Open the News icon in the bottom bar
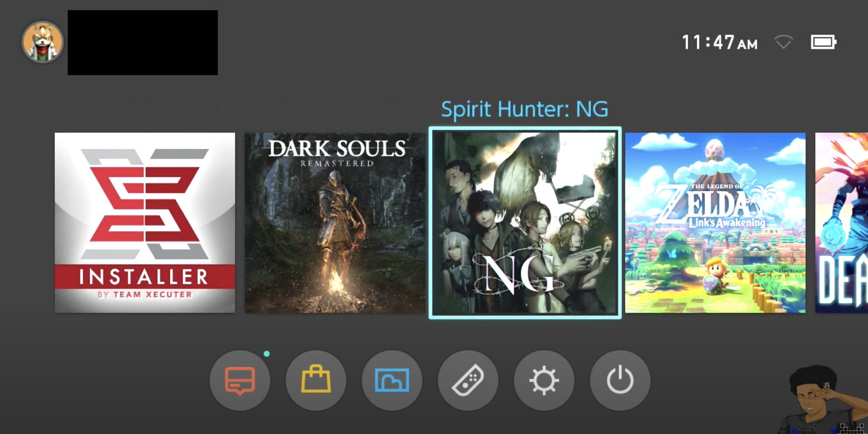Image resolution: width=868 pixels, height=434 pixels. (x=240, y=380)
